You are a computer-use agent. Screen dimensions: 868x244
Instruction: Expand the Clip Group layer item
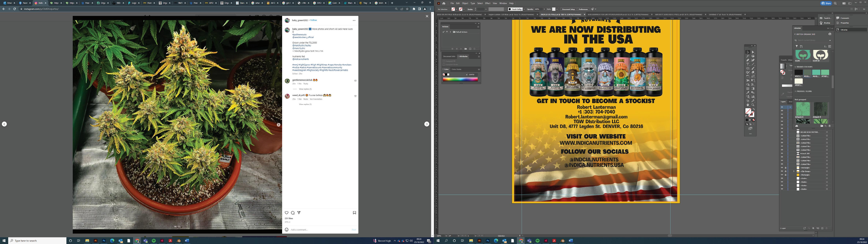tap(794, 171)
